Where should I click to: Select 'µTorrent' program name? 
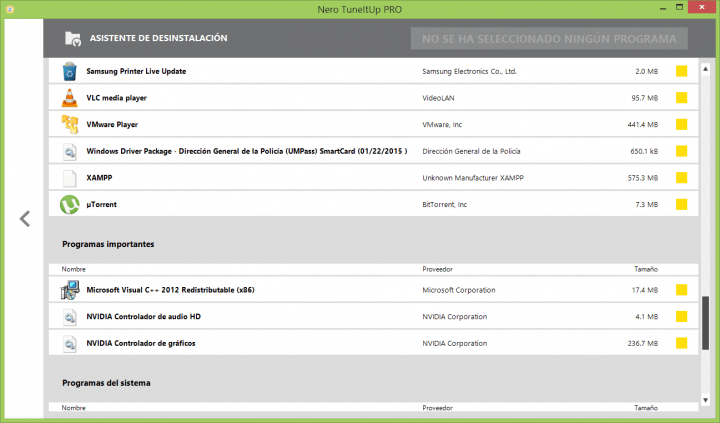tap(101, 204)
